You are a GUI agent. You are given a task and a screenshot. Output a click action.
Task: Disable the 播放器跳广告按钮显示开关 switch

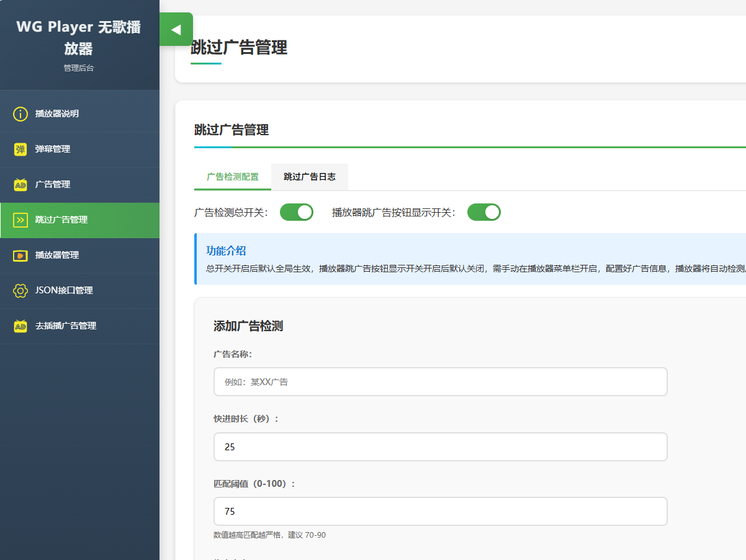[483, 212]
